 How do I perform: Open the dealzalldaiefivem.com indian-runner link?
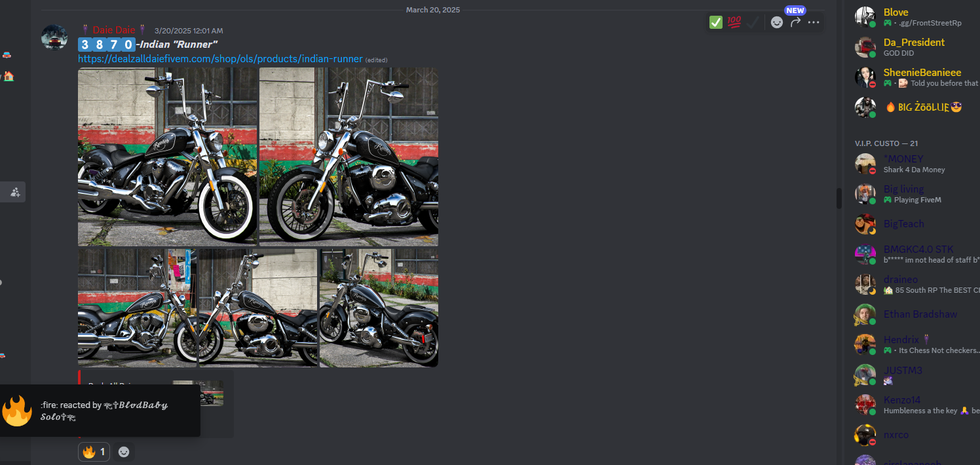tap(220, 59)
